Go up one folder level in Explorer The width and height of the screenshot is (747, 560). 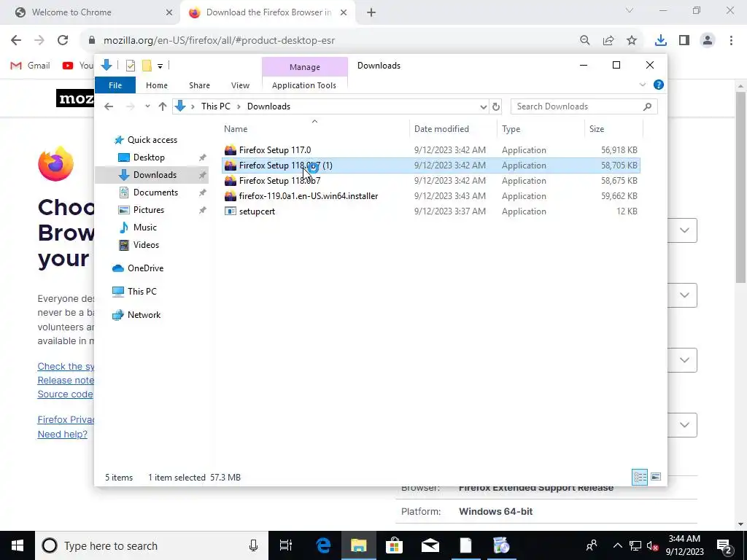click(x=163, y=106)
